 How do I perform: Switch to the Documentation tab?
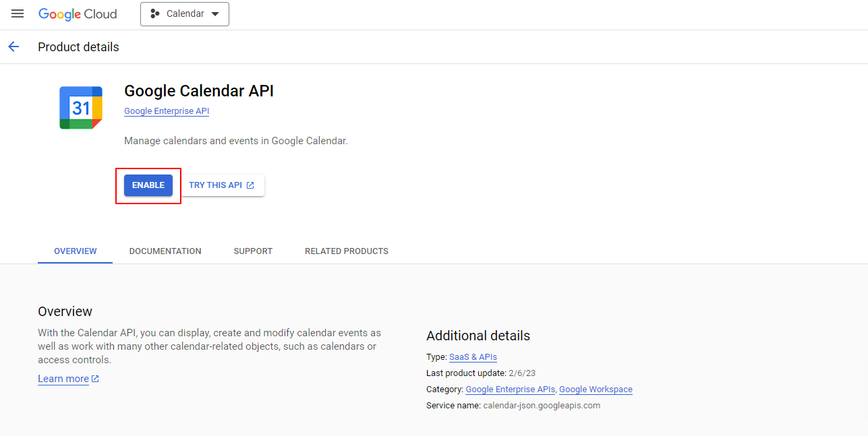tap(165, 251)
